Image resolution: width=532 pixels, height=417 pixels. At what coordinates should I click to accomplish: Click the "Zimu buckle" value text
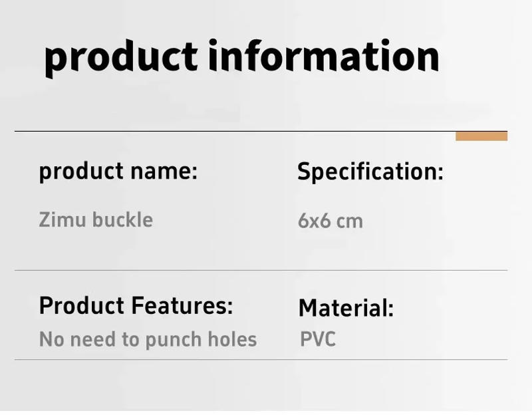point(96,219)
